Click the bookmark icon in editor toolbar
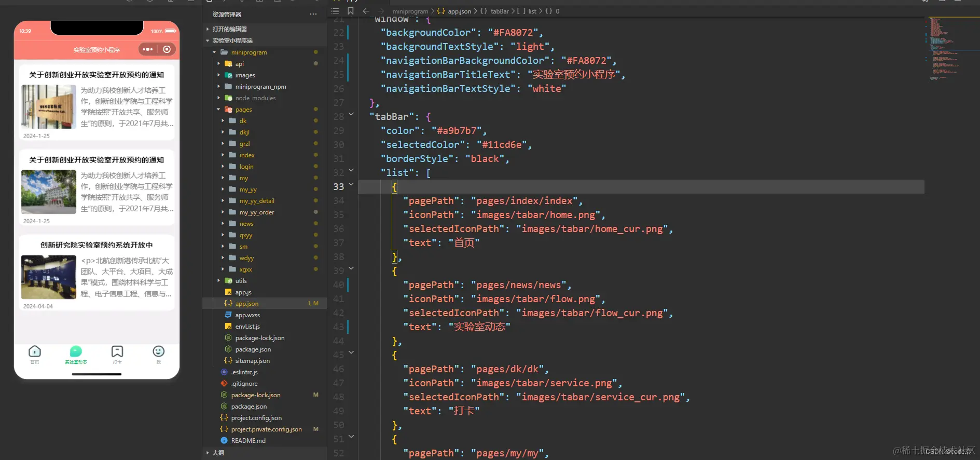980x460 pixels. [351, 11]
